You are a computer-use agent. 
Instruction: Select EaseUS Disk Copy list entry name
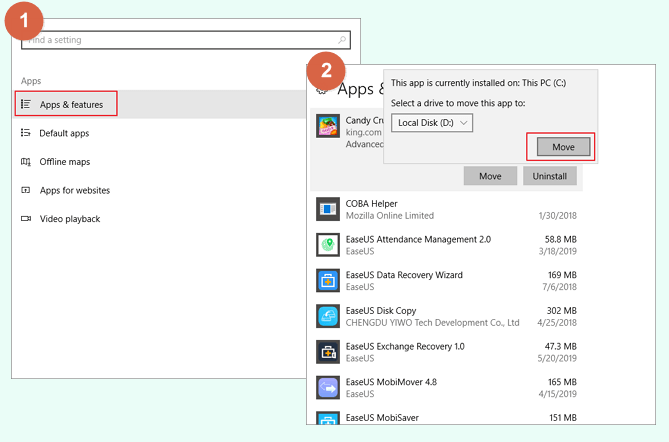coord(380,311)
